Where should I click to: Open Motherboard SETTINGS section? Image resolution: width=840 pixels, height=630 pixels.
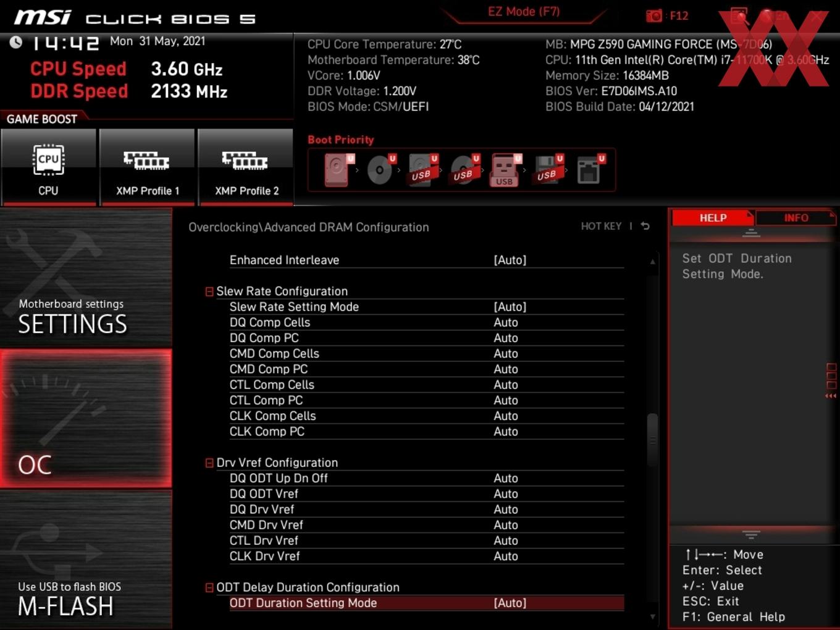86,278
